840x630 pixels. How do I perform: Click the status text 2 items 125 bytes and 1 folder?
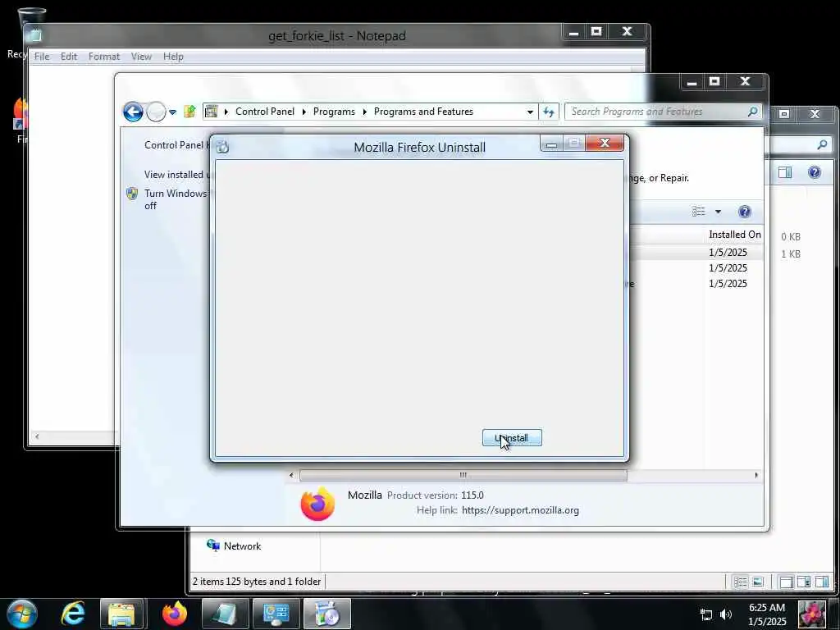(x=257, y=582)
